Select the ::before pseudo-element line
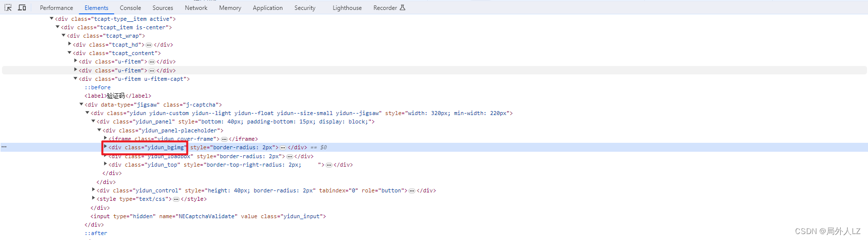Viewport: 868px width, 240px height. pyautogui.click(x=98, y=87)
